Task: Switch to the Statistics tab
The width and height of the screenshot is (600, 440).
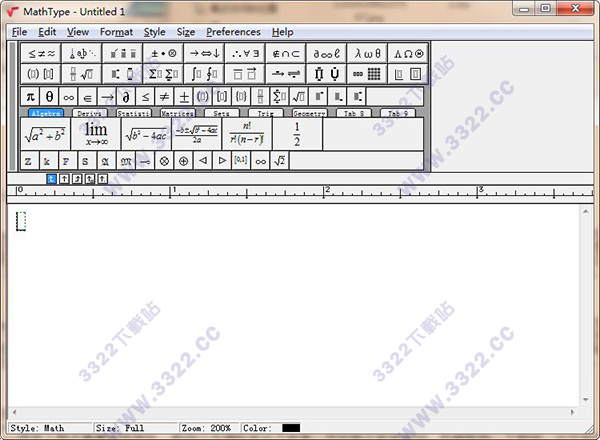Action: (x=134, y=113)
